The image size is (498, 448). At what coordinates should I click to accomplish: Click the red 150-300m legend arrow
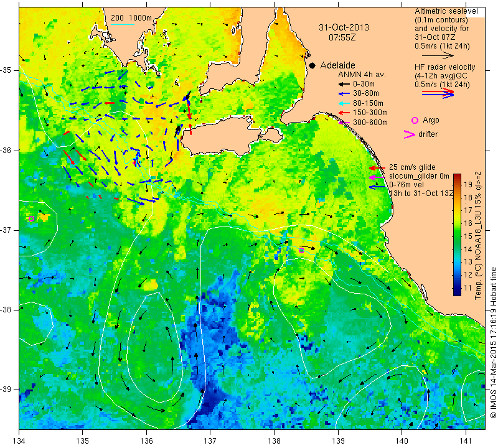tap(344, 113)
